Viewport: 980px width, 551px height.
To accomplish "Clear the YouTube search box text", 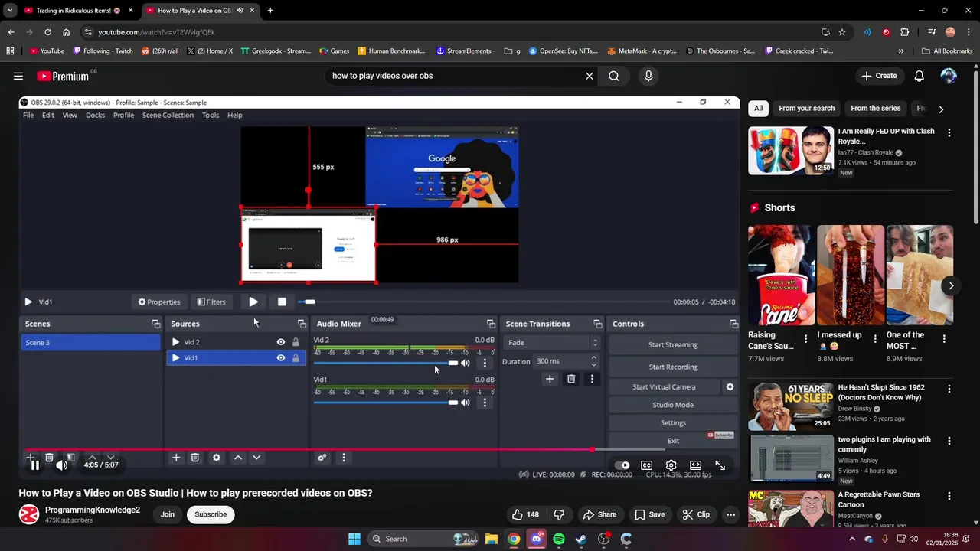I will 590,76.
